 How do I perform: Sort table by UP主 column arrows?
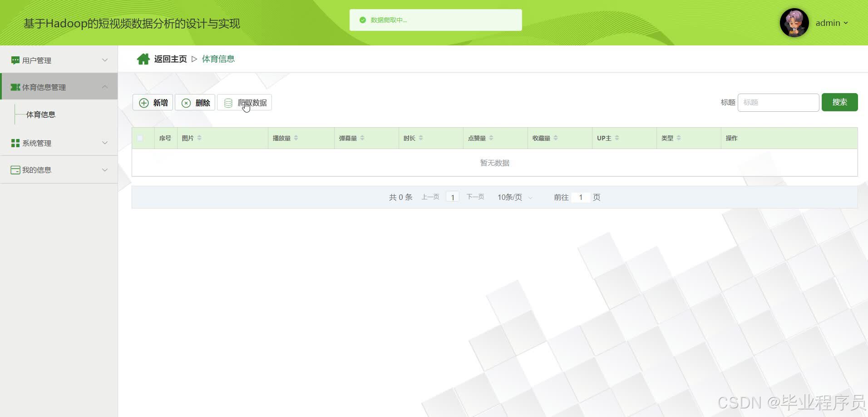(x=617, y=138)
